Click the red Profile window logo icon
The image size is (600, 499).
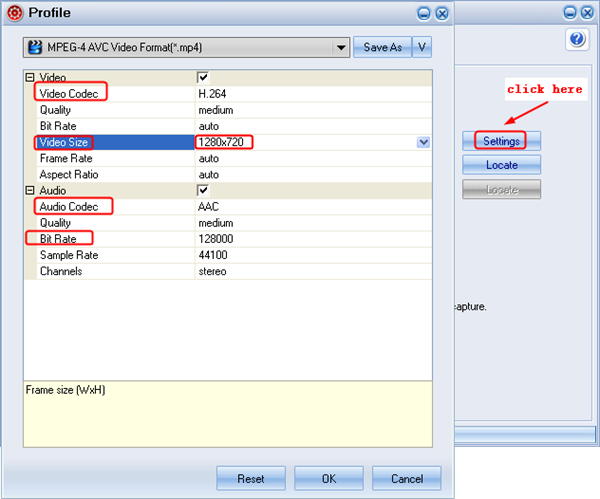15,13
